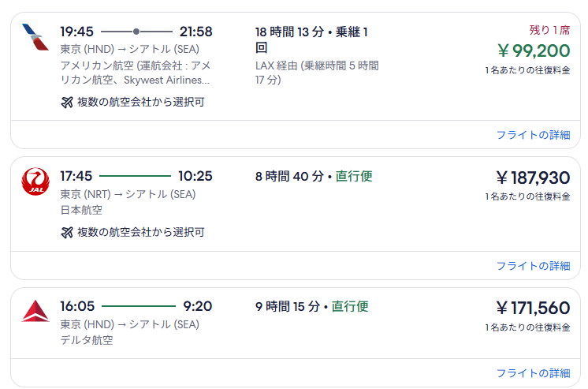Image resolution: width=588 pixels, height=389 pixels.
Task: Select the ¥187,930 round-trip price
Action: 533,178
